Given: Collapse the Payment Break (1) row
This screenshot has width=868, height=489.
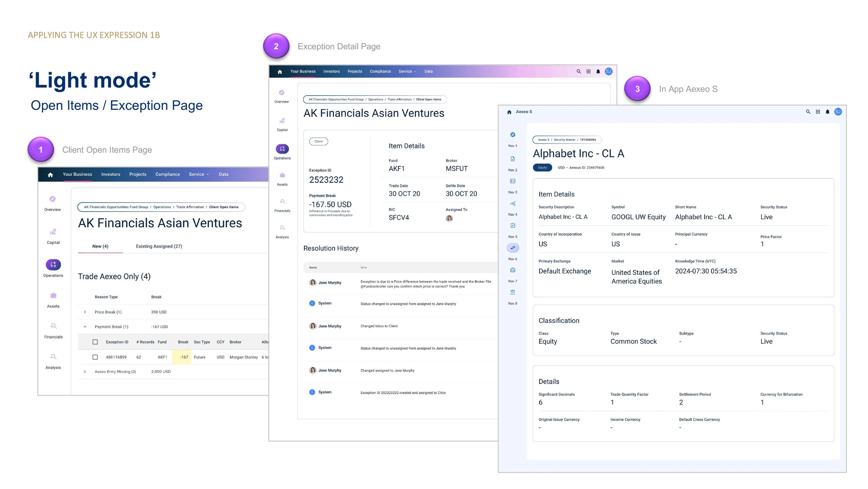Looking at the screenshot, I should [85, 327].
